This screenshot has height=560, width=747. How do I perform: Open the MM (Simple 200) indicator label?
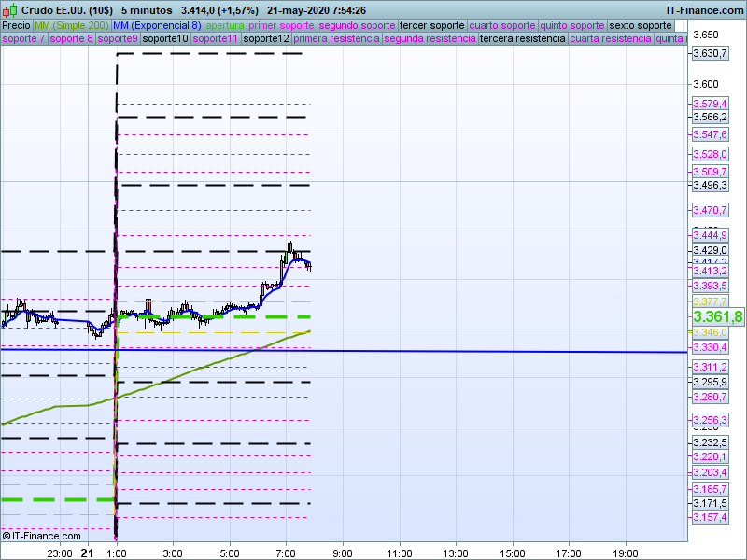coord(72,25)
